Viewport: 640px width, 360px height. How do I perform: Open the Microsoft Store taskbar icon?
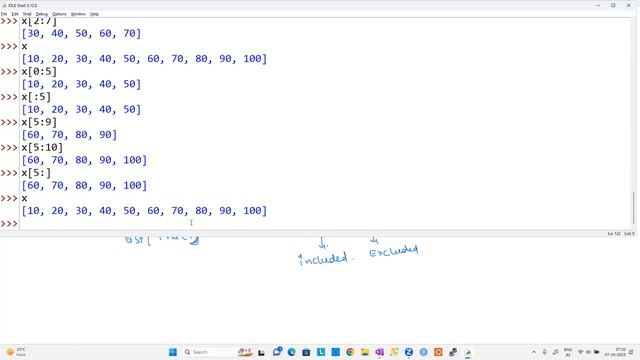[306, 352]
